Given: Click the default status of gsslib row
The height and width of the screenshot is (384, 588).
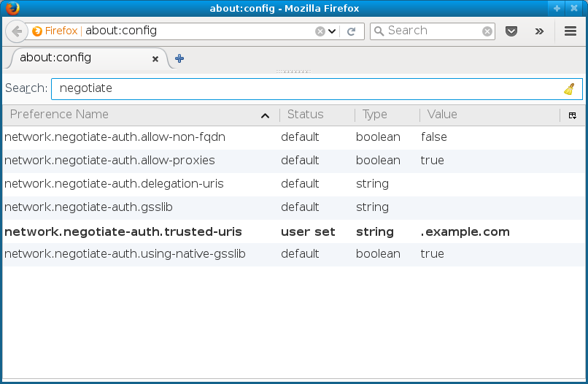Looking at the screenshot, I should pyautogui.click(x=300, y=207).
